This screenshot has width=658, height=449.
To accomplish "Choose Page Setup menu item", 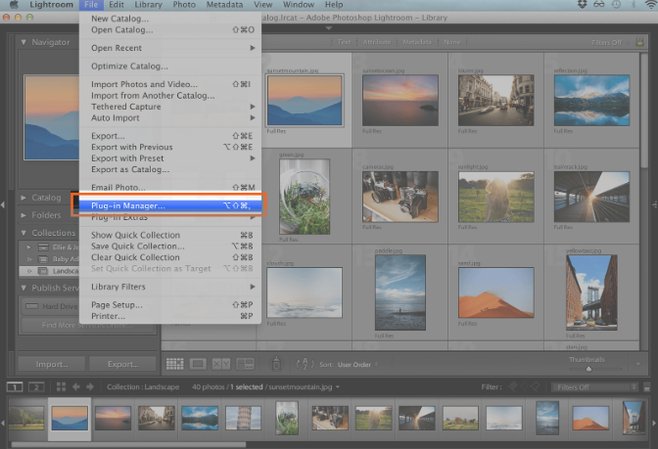I will tap(170, 305).
